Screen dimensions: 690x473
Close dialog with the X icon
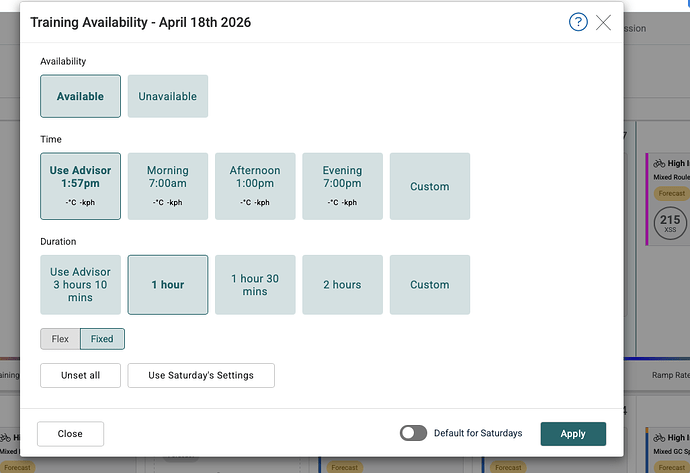pyautogui.click(x=603, y=22)
